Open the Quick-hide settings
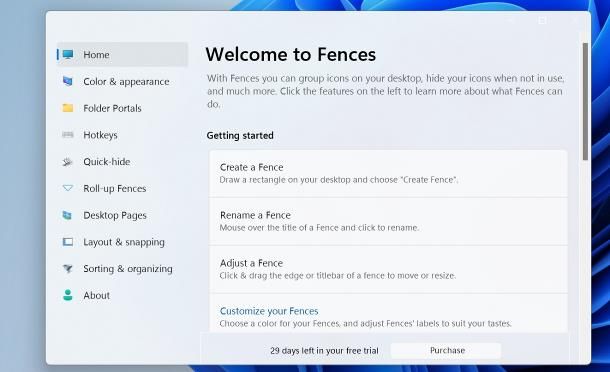The height and width of the screenshot is (372, 610). [x=107, y=162]
